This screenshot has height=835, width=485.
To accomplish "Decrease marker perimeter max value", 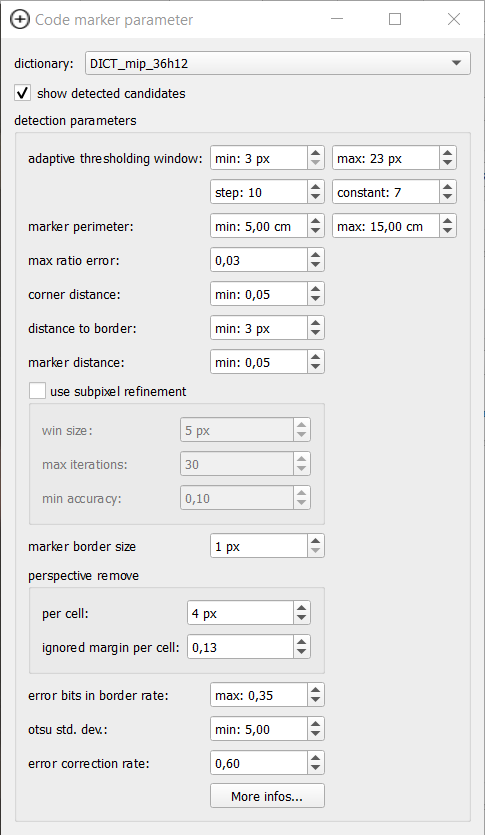I will (448, 232).
